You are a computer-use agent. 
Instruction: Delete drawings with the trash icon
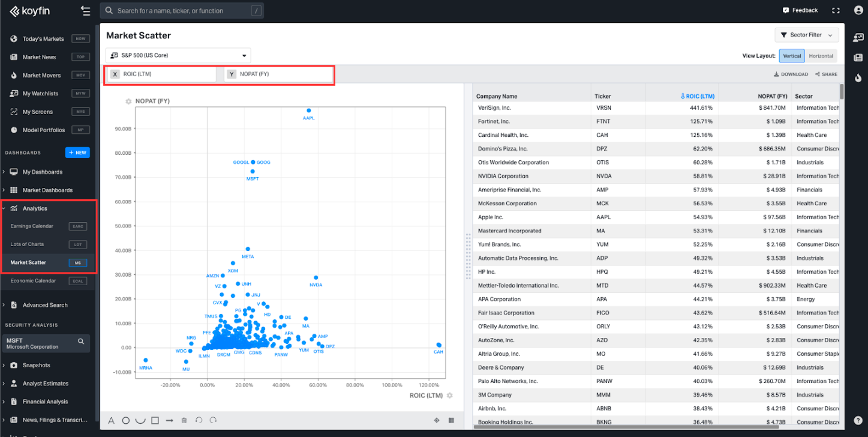184,420
